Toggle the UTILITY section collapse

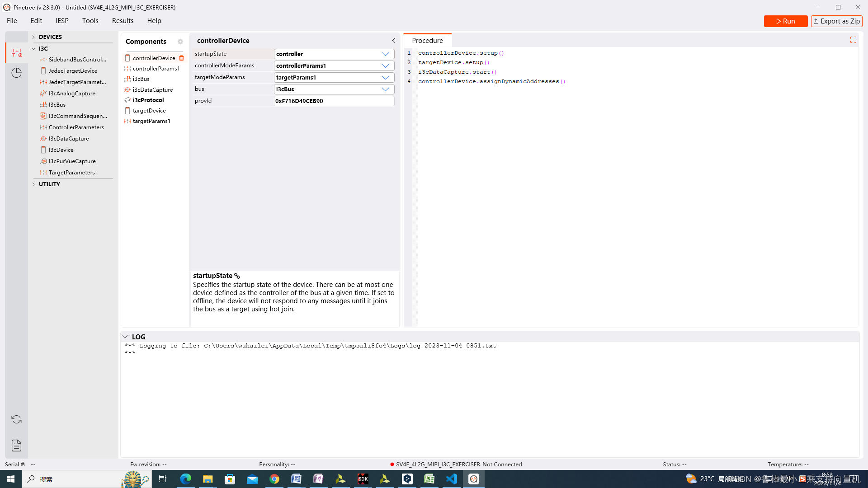pos(34,184)
